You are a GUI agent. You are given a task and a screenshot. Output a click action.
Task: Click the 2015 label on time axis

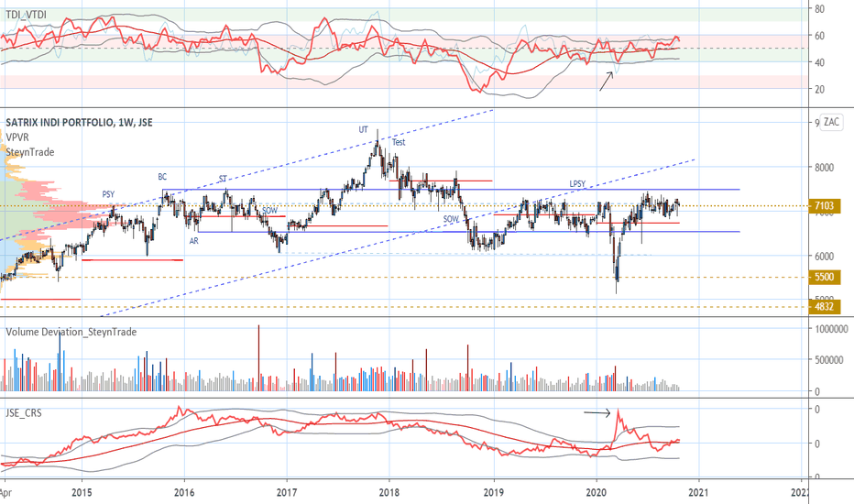[82, 493]
